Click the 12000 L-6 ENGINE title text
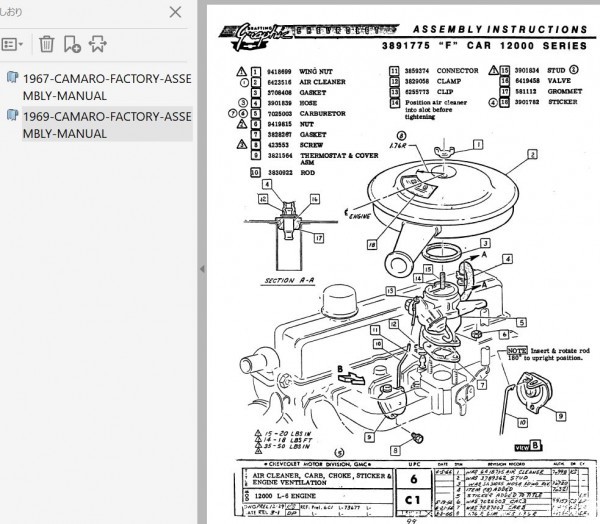The width and height of the screenshot is (600, 524). 285,496
